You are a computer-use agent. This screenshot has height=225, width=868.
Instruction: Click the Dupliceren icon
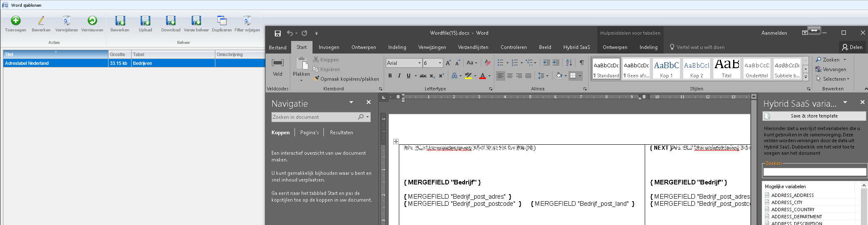click(x=222, y=21)
